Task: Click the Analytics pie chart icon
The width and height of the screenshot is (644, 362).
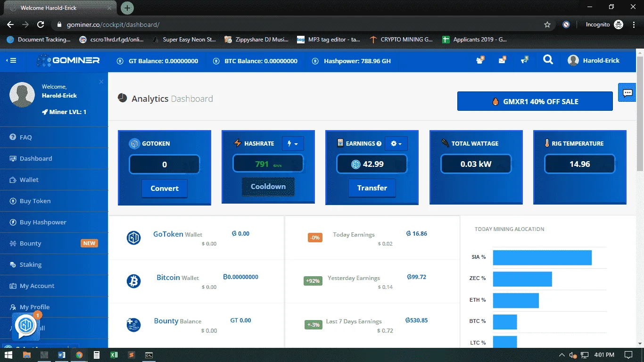Action: [123, 98]
